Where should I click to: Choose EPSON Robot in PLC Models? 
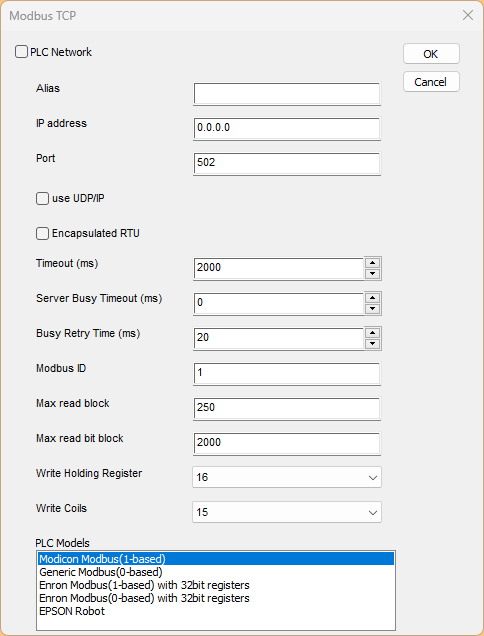(x=72, y=611)
